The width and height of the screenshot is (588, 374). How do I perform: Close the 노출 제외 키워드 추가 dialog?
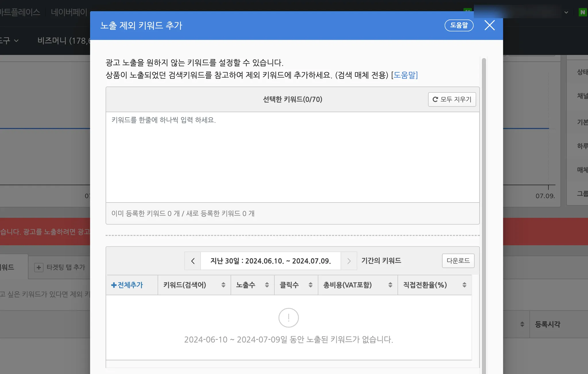[490, 25]
